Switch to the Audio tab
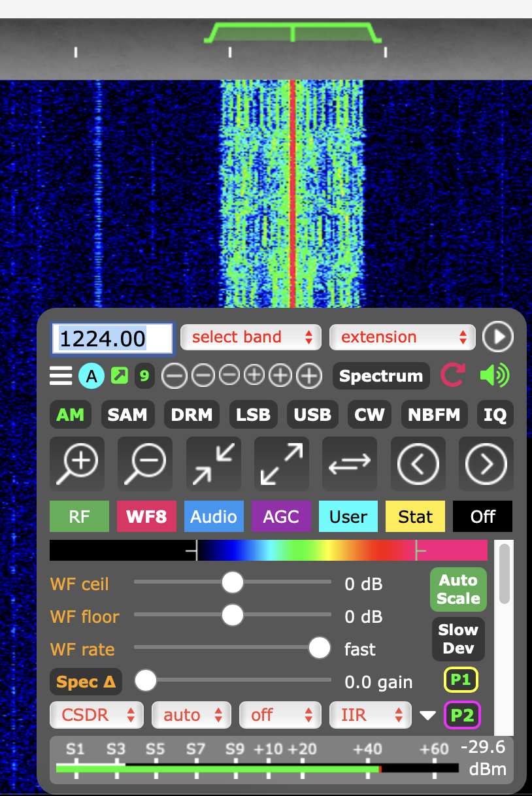This screenshot has width=532, height=796. [214, 517]
